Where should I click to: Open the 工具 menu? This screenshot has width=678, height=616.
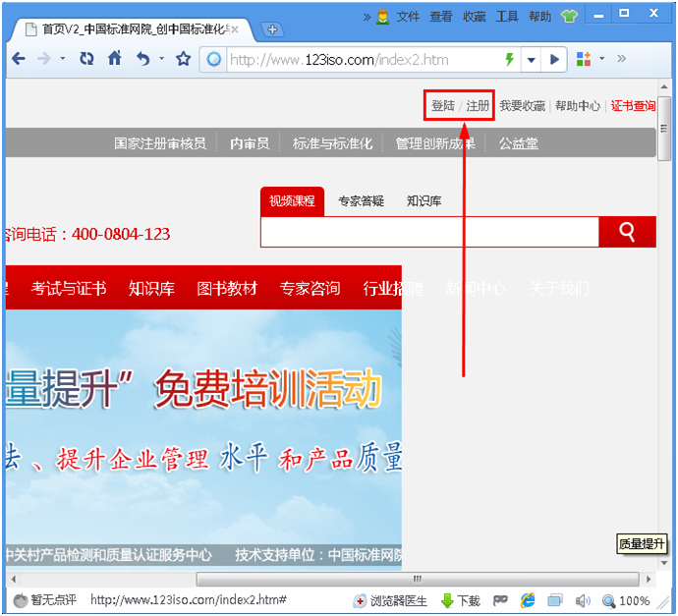click(x=507, y=17)
